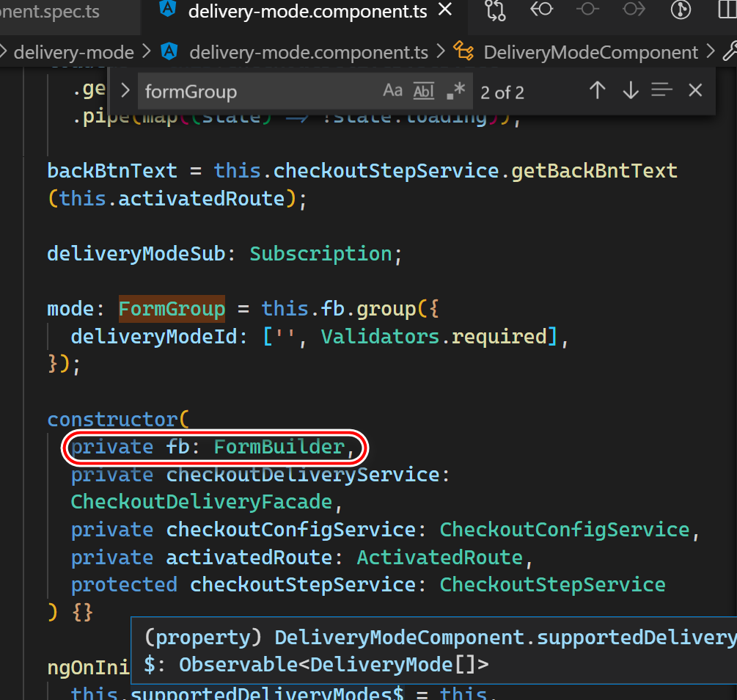Select the delivery-mode folder breadcrumb
The width and height of the screenshot is (737, 700).
(74, 52)
